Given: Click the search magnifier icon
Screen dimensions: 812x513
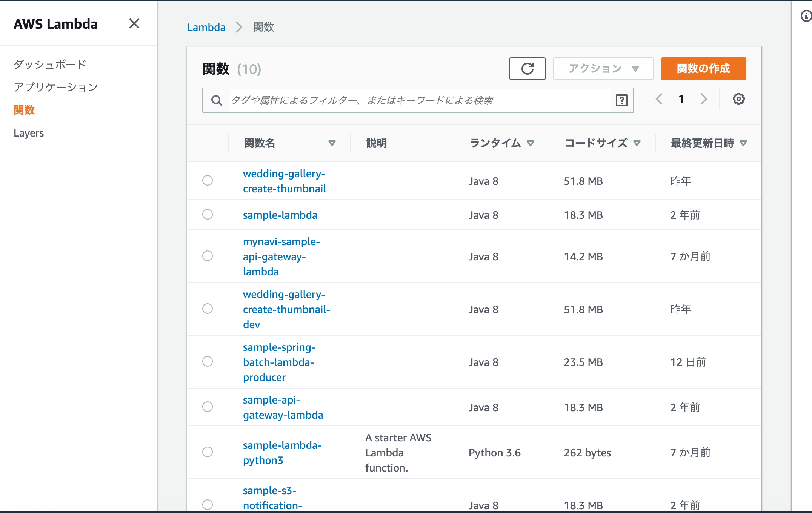Looking at the screenshot, I should (x=217, y=100).
